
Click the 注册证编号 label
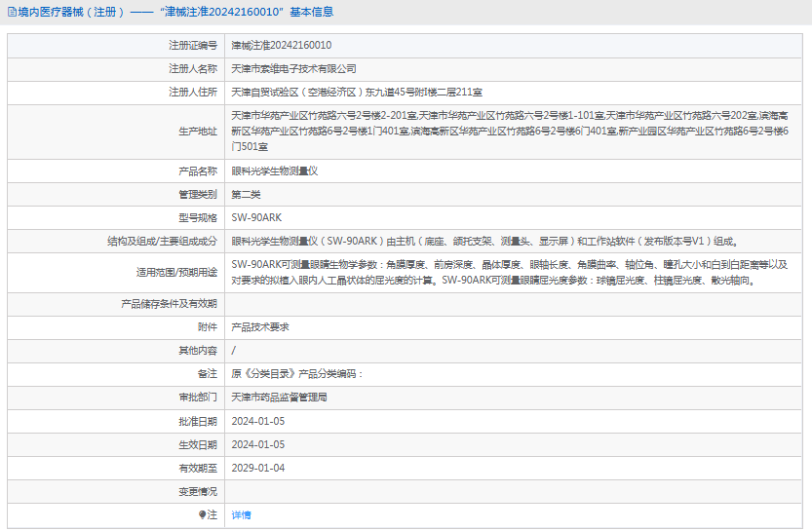[x=193, y=46]
